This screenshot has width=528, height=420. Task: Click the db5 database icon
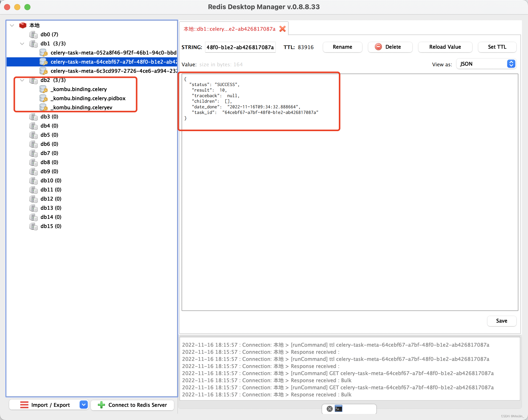33,135
